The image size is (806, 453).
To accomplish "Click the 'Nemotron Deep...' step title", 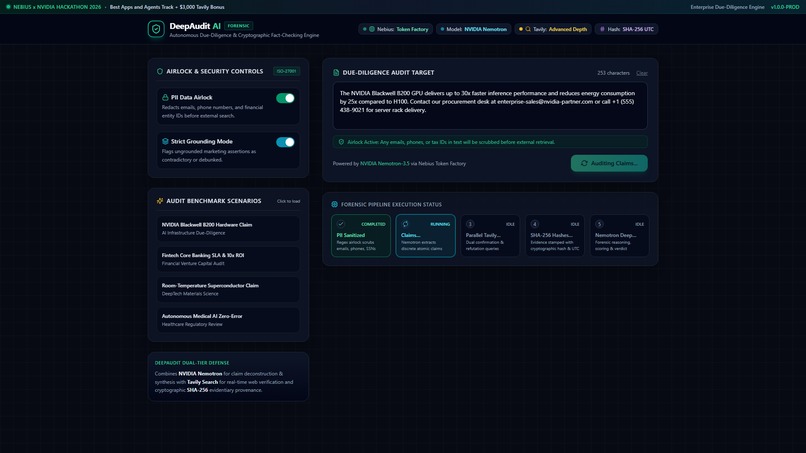I will coord(615,235).
